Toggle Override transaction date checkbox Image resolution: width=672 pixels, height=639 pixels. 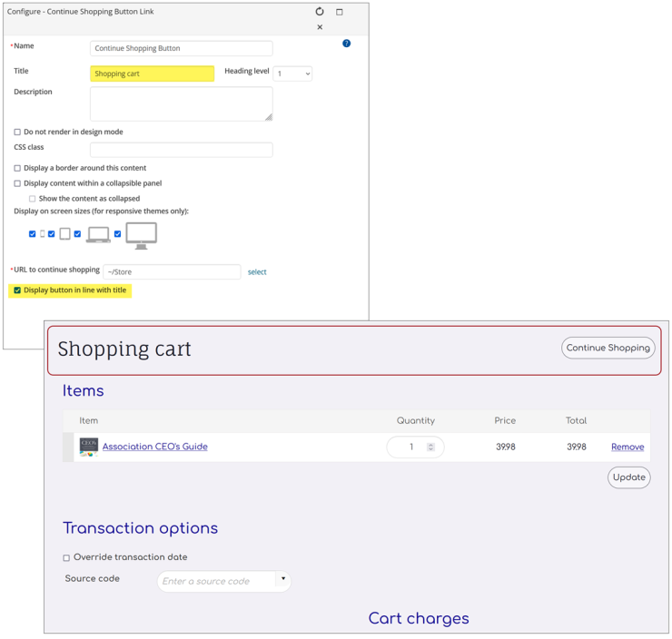tap(66, 558)
